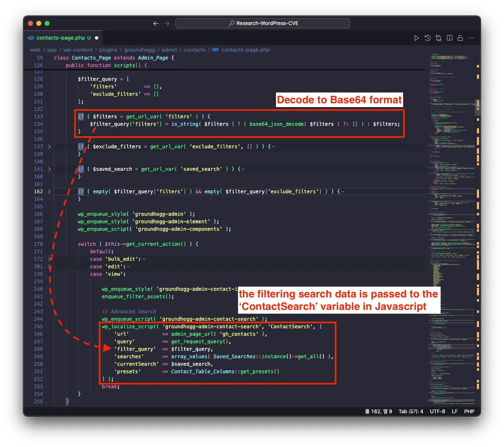This screenshot has width=504, height=447.
Task: Open the 'web' breadcrumb segment
Action: (35, 50)
